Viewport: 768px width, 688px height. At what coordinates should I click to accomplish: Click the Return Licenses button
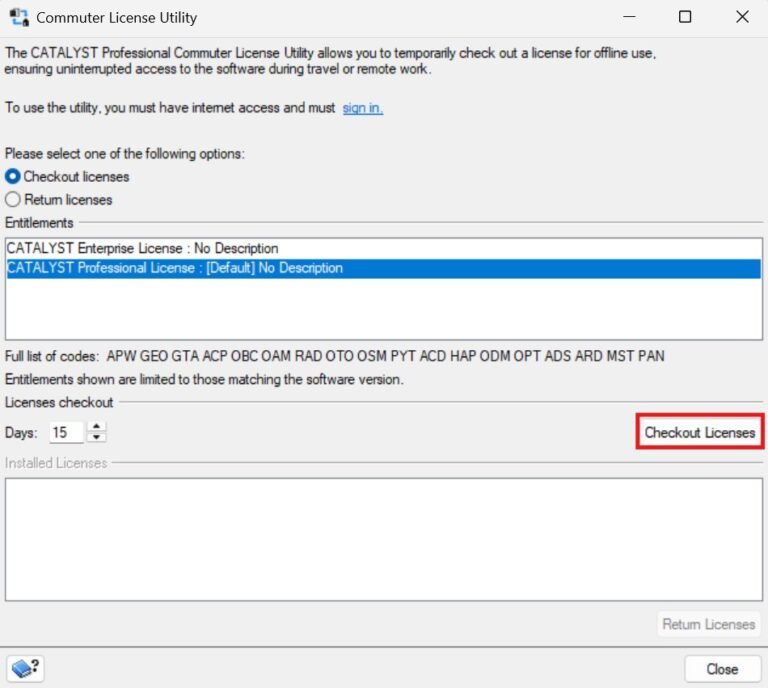[x=708, y=624]
